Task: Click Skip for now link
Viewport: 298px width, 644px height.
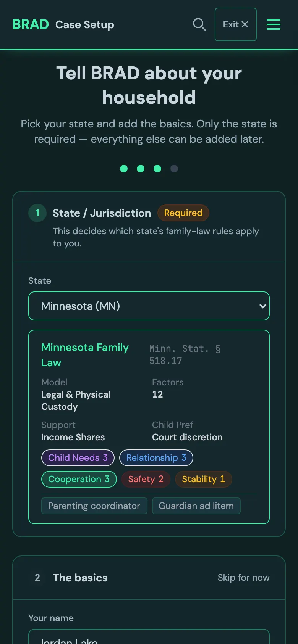Action: tap(244, 578)
